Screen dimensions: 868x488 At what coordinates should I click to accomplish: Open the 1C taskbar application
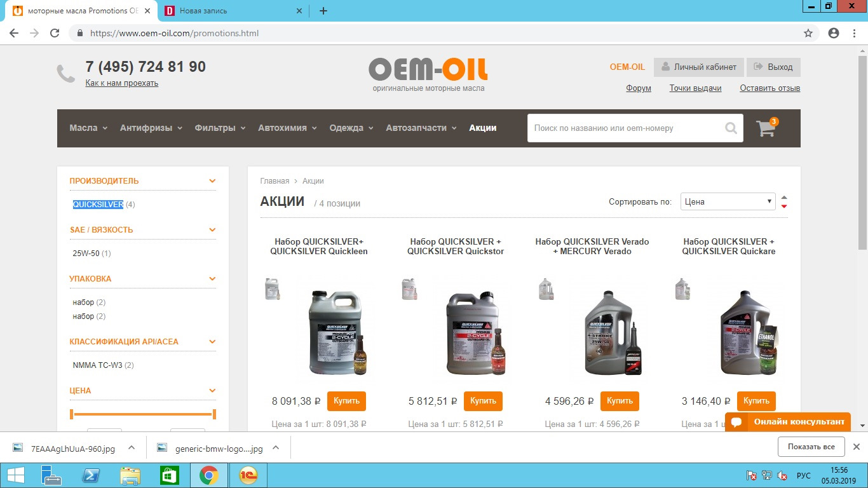click(x=248, y=475)
